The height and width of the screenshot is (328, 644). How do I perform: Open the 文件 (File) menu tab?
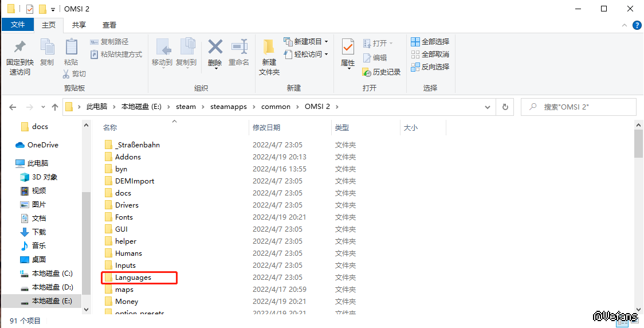(18, 25)
